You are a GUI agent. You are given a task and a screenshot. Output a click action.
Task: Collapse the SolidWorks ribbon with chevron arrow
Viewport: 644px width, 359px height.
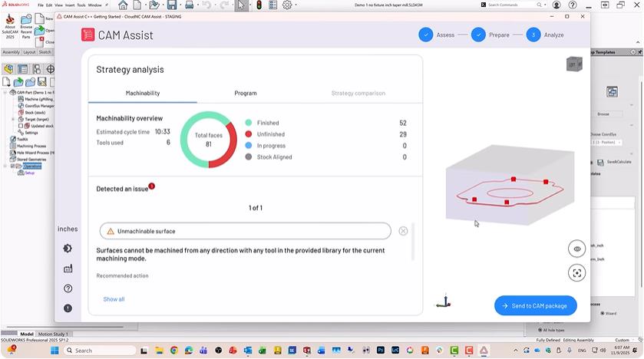(x=637, y=42)
